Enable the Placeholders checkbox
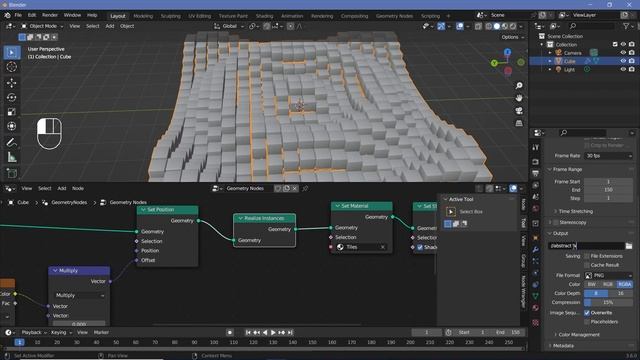Screen dimensions: 640x360 587,322
